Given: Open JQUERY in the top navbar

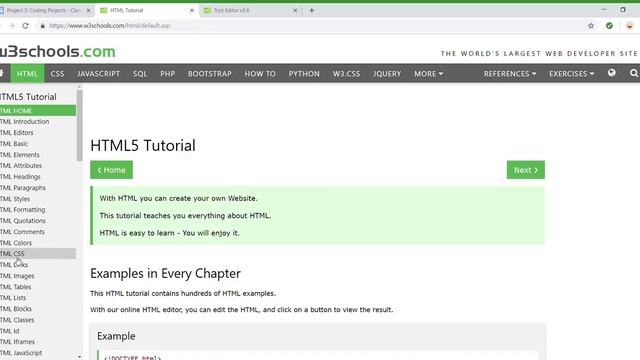Looking at the screenshot, I should 387,73.
